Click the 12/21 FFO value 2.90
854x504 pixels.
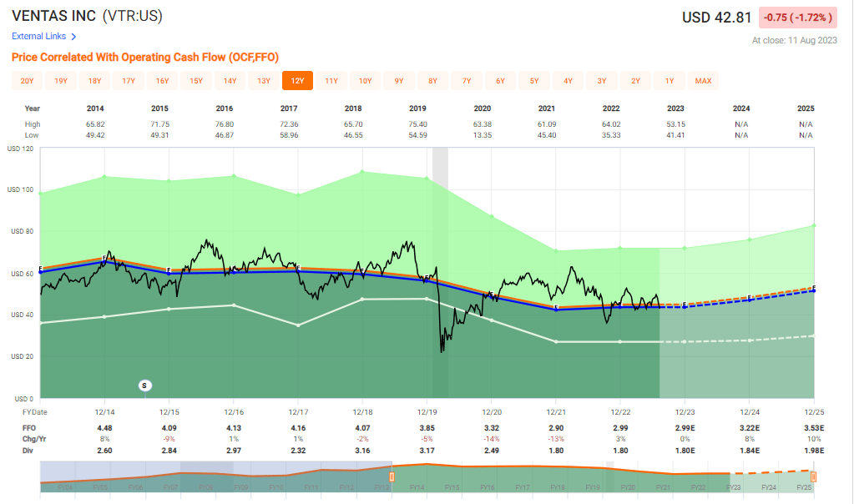coord(556,428)
